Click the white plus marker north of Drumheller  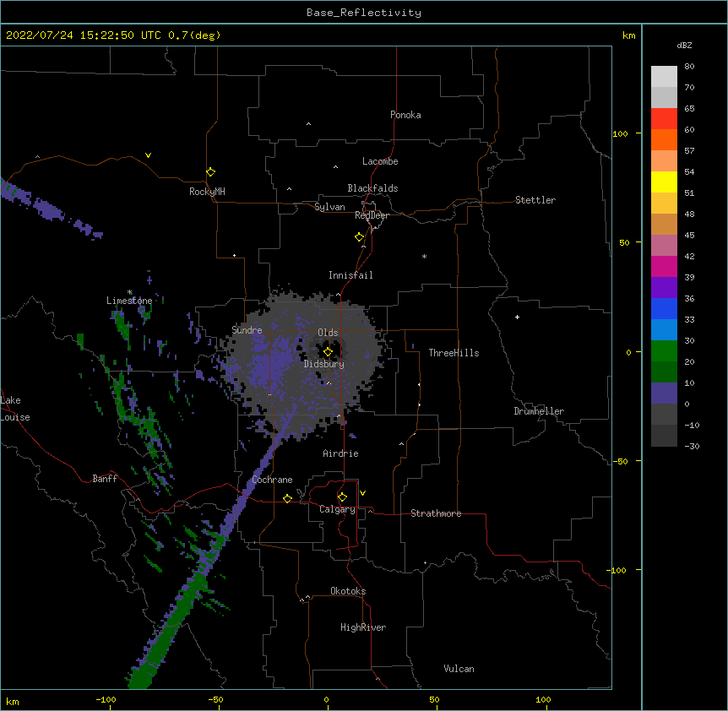[517, 317]
